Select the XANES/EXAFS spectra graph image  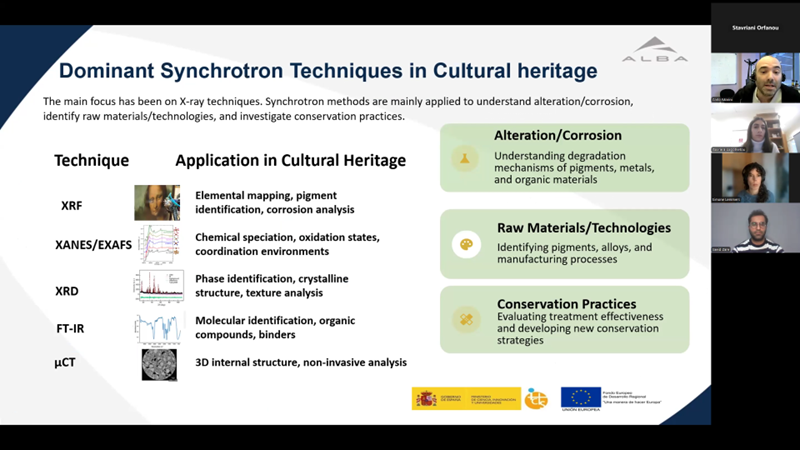(x=158, y=244)
